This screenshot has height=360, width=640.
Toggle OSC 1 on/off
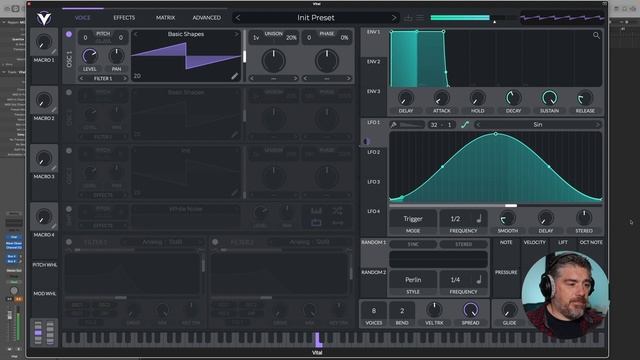(69, 34)
